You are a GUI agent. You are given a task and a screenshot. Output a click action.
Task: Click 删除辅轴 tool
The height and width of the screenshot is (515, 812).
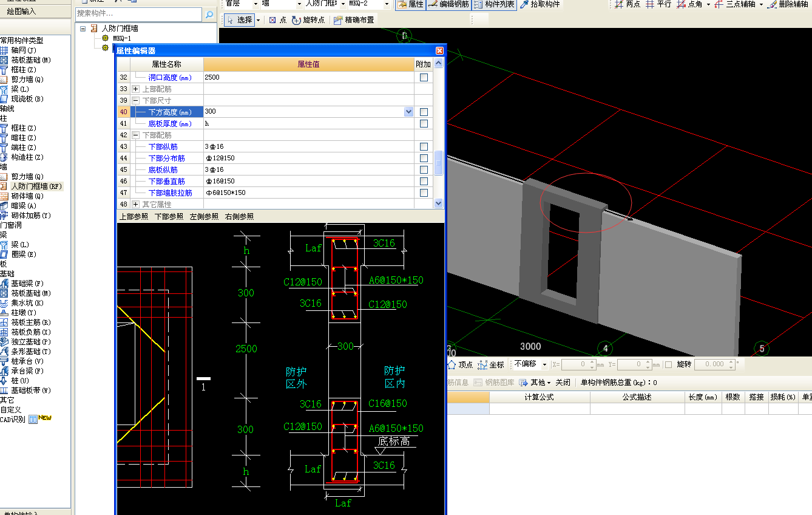point(788,4)
